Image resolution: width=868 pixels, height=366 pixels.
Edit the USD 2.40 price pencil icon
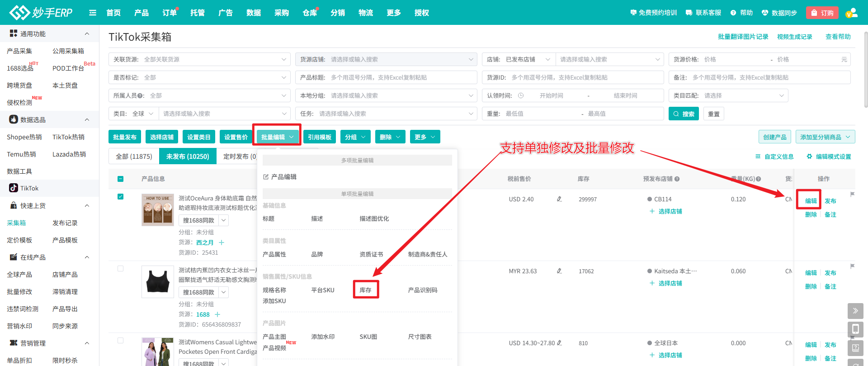tap(559, 199)
